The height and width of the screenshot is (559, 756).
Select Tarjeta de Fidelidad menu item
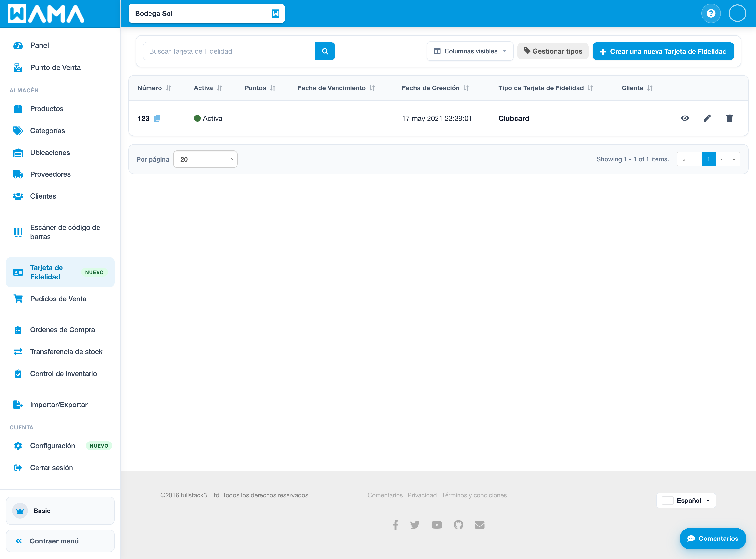60,272
